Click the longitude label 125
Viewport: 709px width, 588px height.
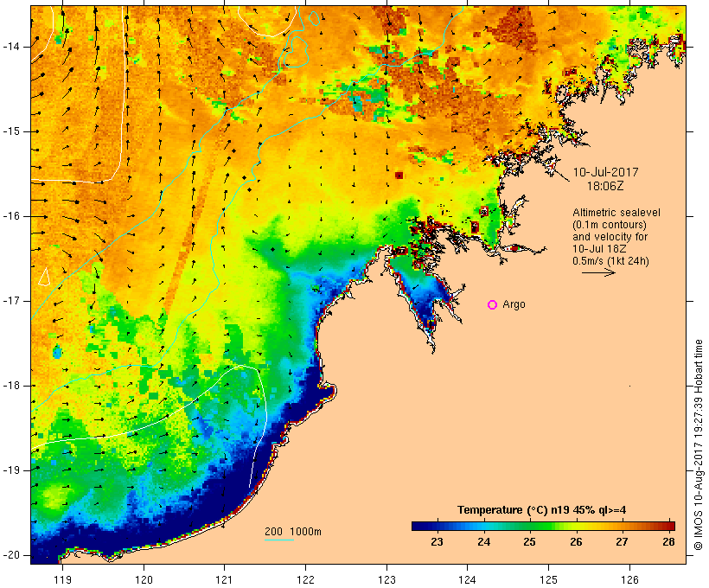tap(549, 580)
